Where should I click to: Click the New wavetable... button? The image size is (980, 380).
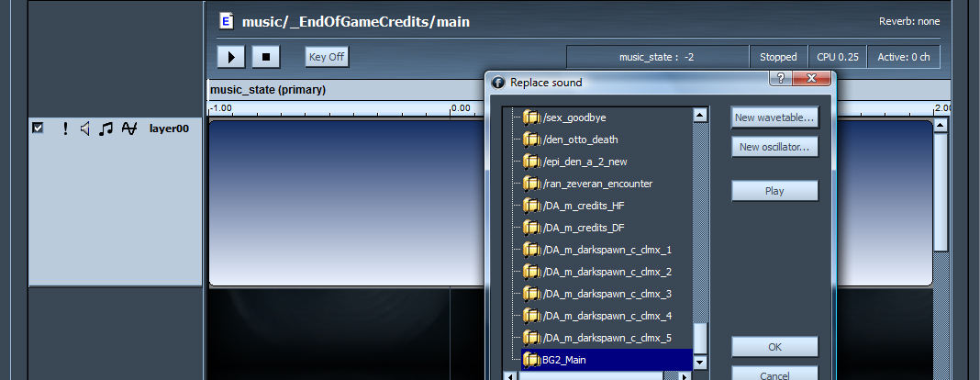(x=774, y=117)
